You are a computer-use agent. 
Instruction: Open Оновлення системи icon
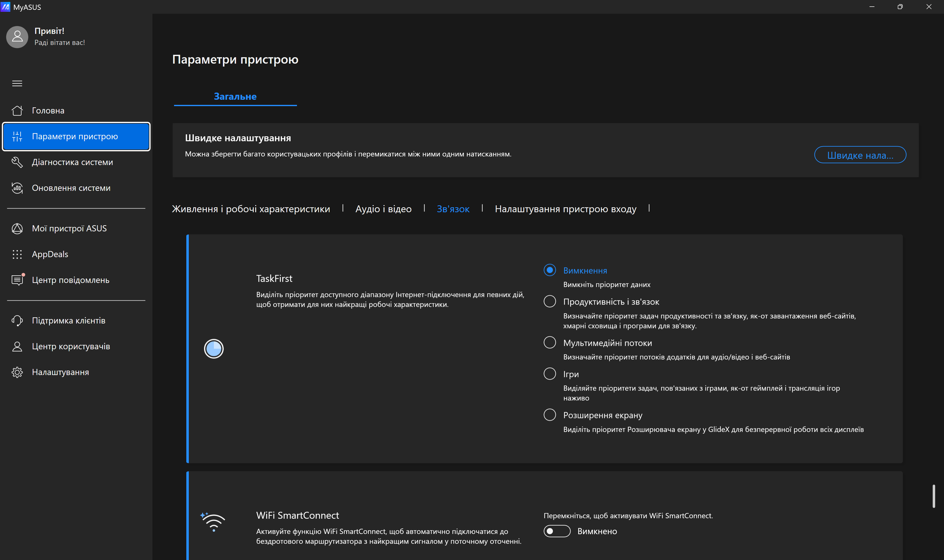point(17,188)
